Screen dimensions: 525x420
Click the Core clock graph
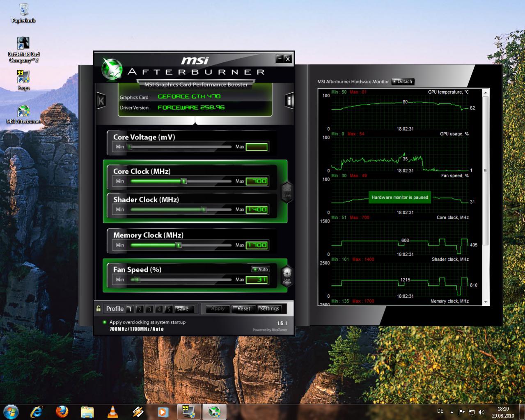point(400,238)
